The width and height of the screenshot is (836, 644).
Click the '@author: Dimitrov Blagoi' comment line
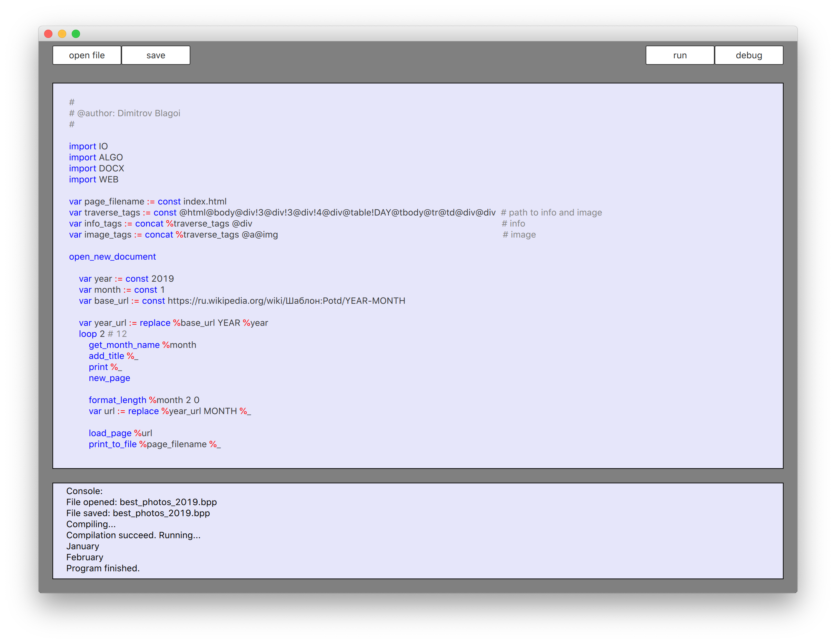[x=125, y=113]
